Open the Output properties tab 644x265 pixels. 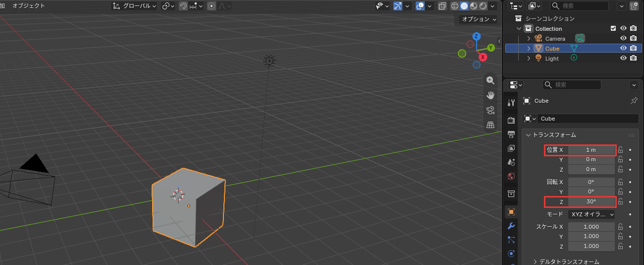click(x=511, y=134)
